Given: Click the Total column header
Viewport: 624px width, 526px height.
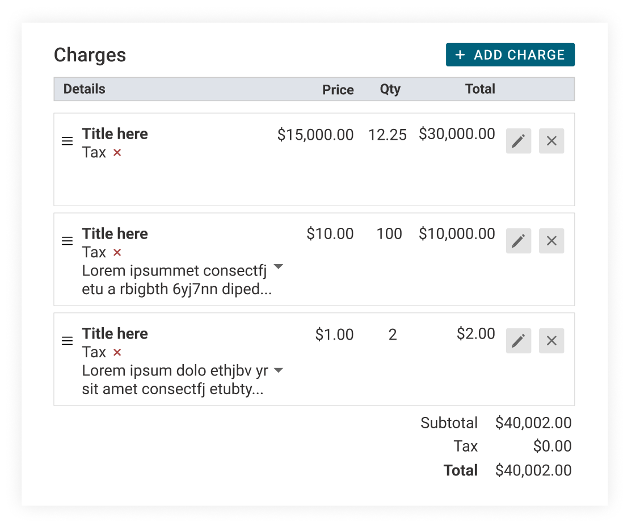Looking at the screenshot, I should coord(480,89).
